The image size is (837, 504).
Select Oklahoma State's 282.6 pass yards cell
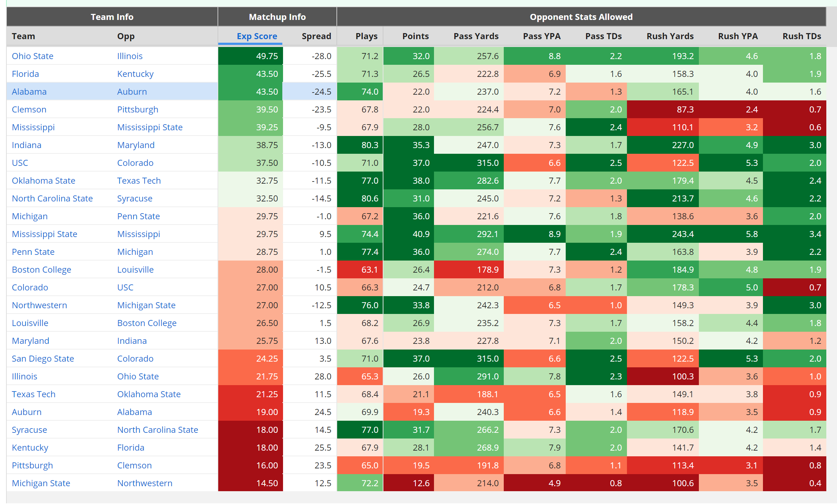pos(469,180)
